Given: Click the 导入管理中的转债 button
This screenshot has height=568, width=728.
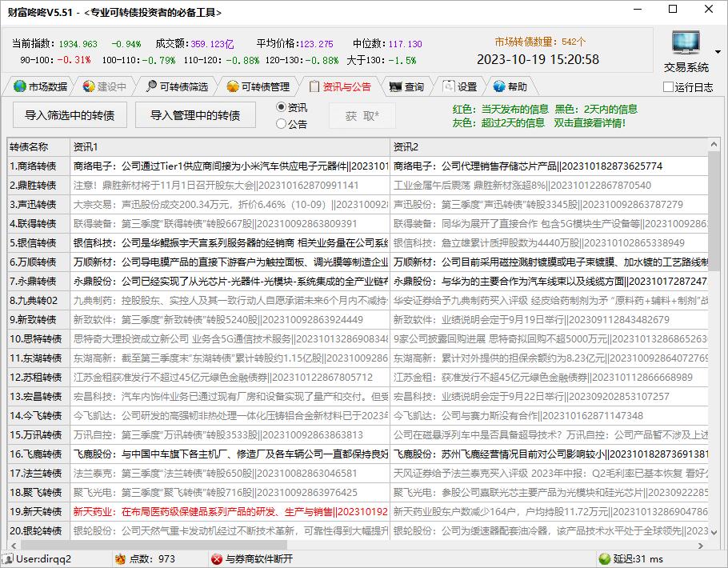Looking at the screenshot, I should pyautogui.click(x=195, y=115).
